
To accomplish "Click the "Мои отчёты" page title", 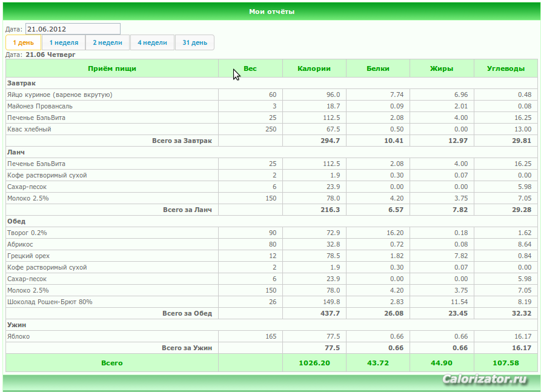I will point(272,12).
